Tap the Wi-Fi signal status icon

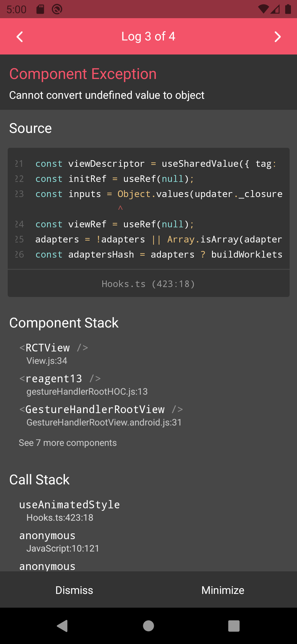click(x=263, y=9)
